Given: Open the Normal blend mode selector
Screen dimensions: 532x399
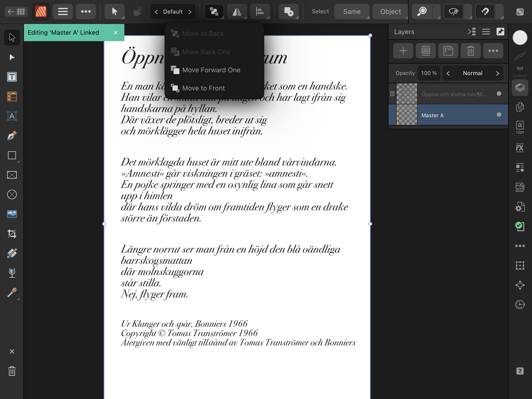Looking at the screenshot, I should coord(473,73).
